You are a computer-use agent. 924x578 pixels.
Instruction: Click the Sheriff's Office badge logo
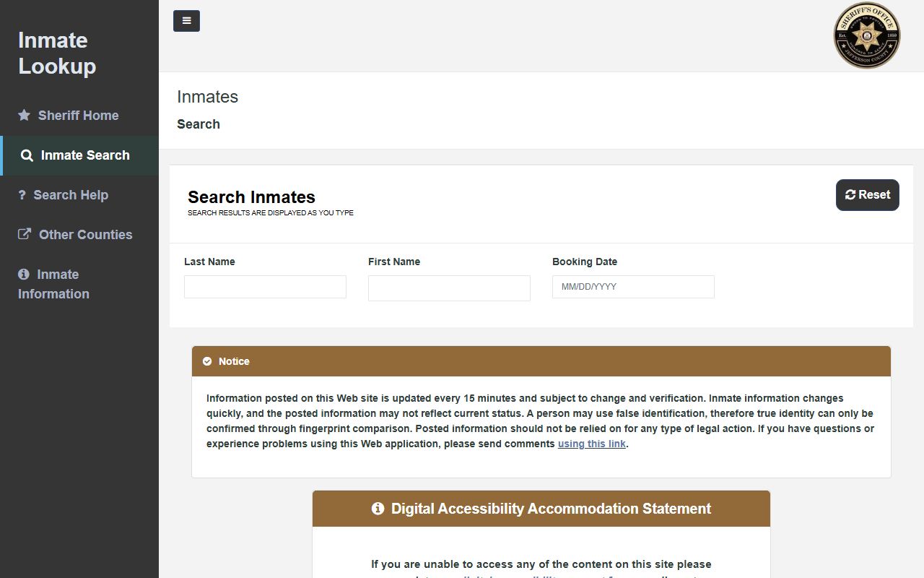click(x=866, y=35)
